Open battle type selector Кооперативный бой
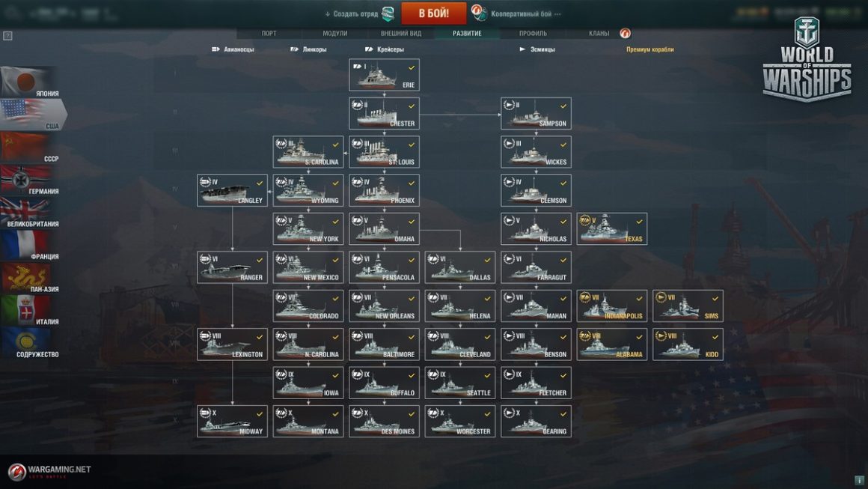The height and width of the screenshot is (489, 868). click(x=516, y=13)
